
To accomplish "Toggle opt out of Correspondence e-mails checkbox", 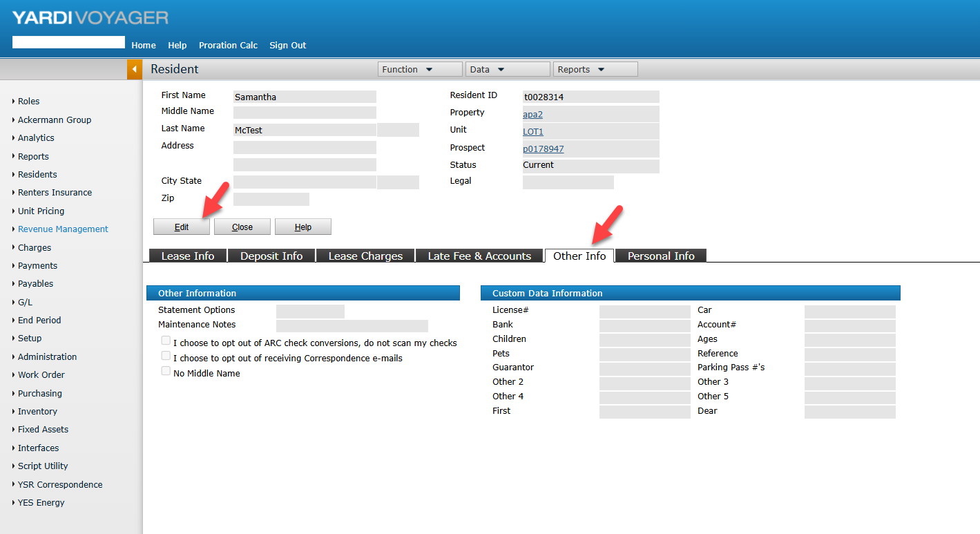I will 166,356.
